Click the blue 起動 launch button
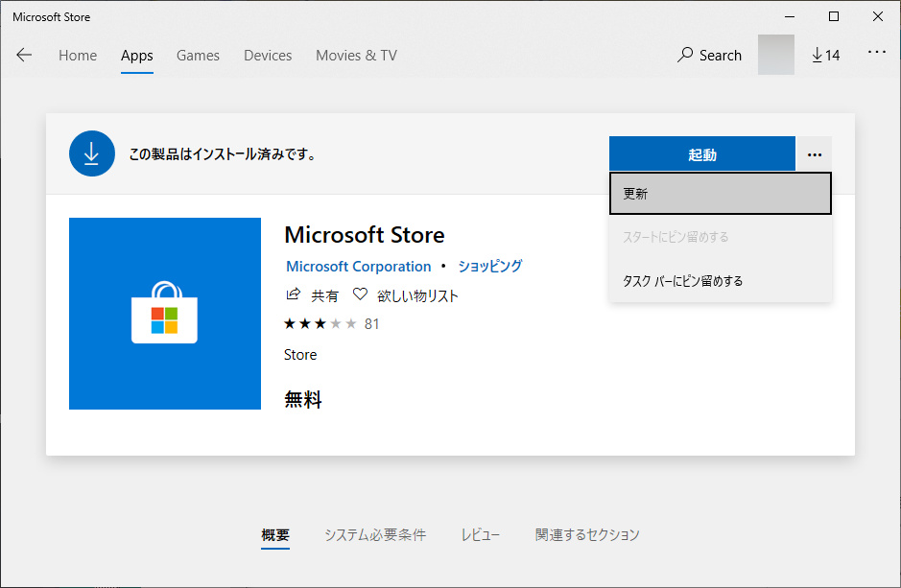901x588 pixels. (x=702, y=154)
